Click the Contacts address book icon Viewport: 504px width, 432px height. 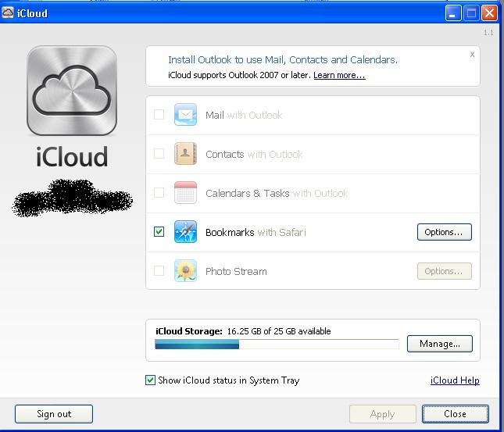(x=185, y=154)
